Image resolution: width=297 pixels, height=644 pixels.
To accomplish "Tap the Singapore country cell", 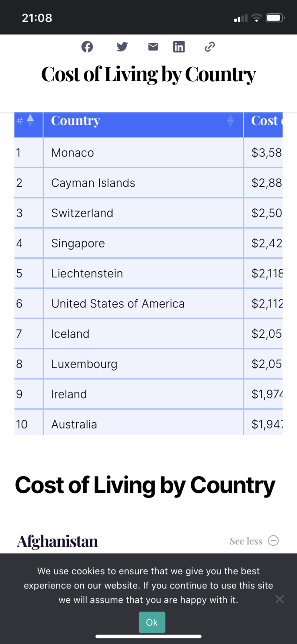I will 78,244.
